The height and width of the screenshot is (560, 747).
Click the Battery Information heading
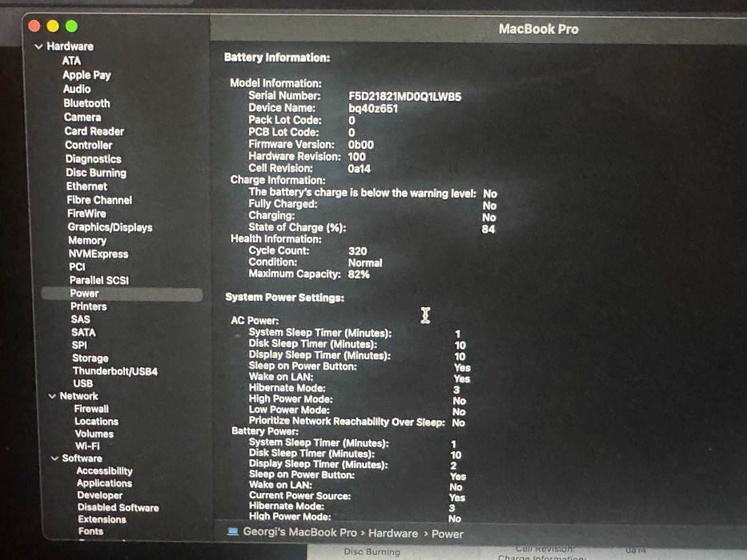(277, 58)
